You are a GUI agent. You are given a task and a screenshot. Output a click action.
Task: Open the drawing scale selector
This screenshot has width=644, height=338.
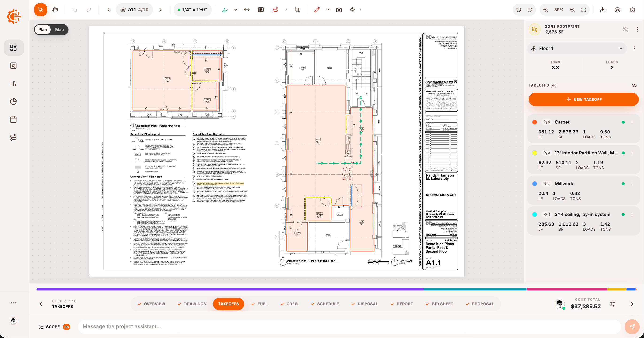click(x=193, y=10)
